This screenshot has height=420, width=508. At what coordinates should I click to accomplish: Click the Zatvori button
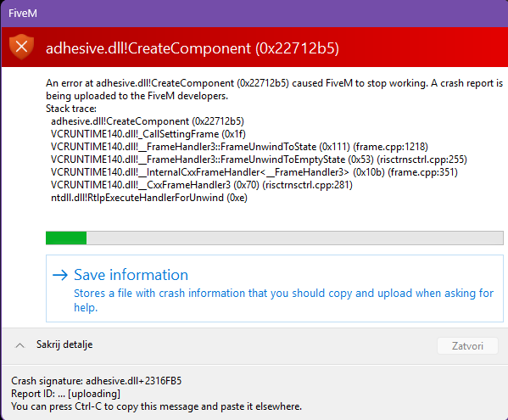click(467, 346)
